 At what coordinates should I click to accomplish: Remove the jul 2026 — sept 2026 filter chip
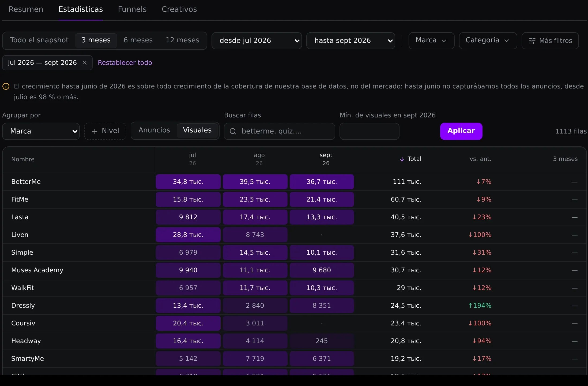tap(85, 63)
